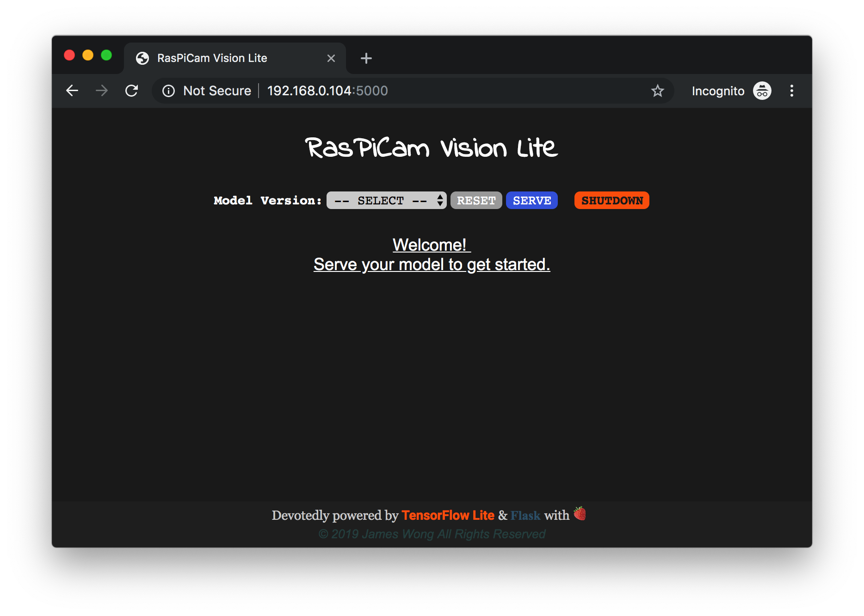864x616 pixels.
Task: Click the 'Not Secure' label text
Action: pos(217,91)
